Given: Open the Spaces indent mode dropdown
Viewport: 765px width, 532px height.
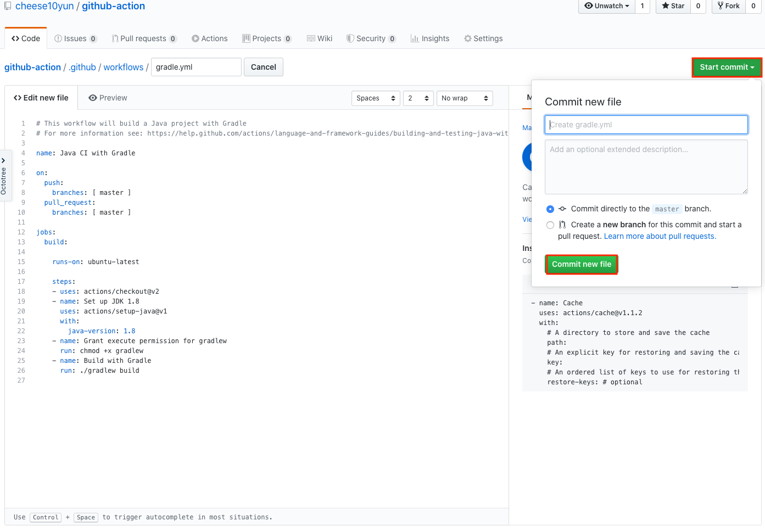Looking at the screenshot, I should 376,98.
